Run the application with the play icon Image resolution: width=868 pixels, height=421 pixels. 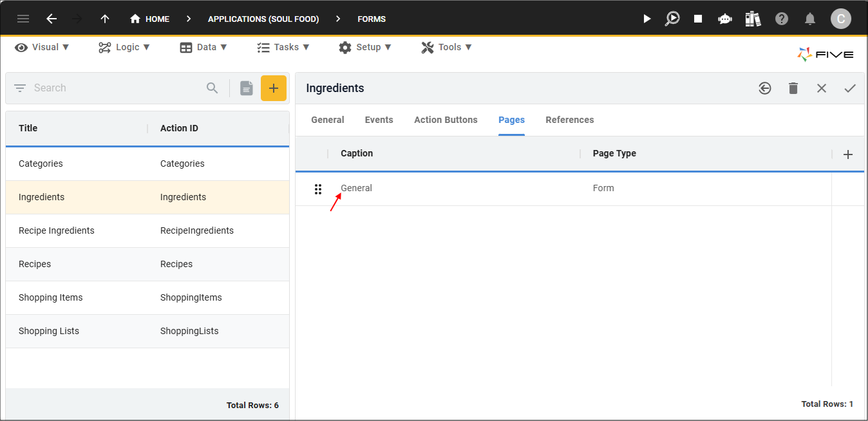pyautogui.click(x=646, y=19)
